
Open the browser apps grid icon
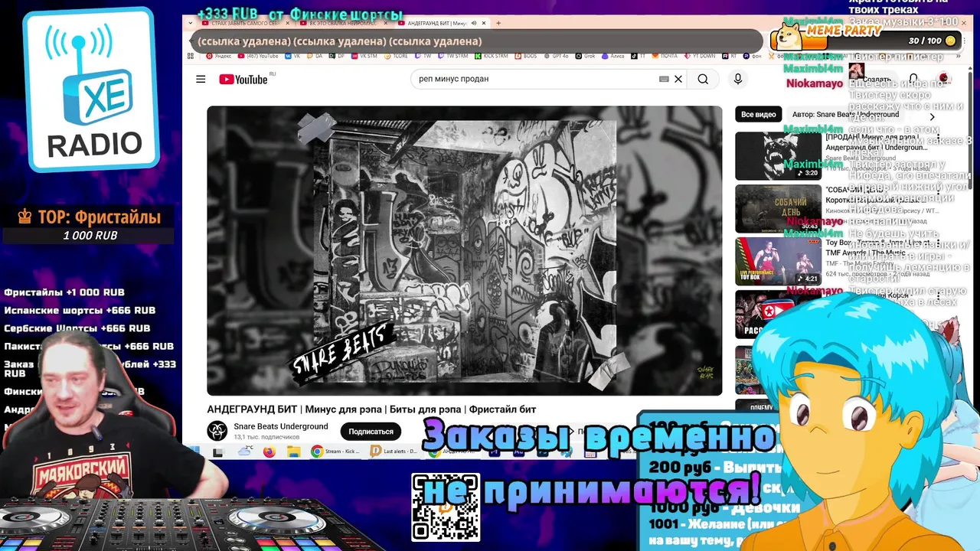coord(190,56)
